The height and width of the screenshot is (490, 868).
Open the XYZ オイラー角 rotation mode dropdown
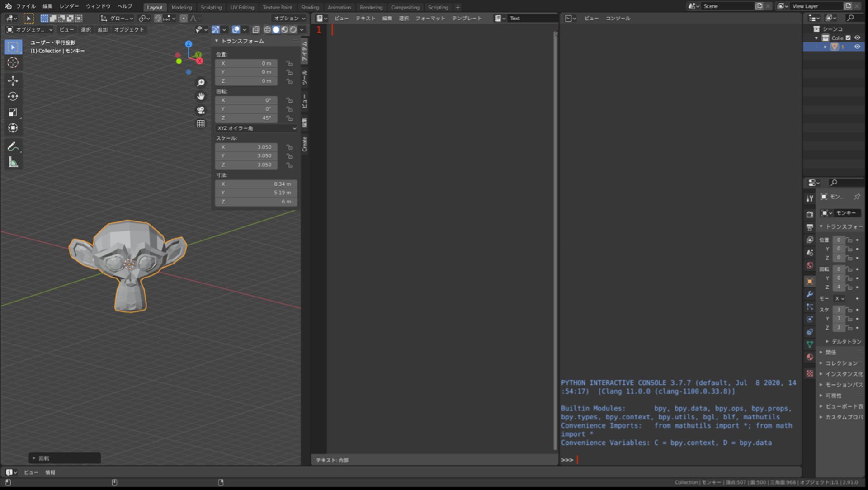click(x=256, y=128)
